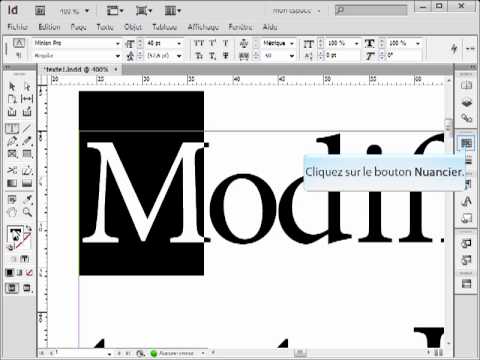Viewport: 480px width, 360px height.
Task: Click the search field in application bar
Action: tap(371, 11)
